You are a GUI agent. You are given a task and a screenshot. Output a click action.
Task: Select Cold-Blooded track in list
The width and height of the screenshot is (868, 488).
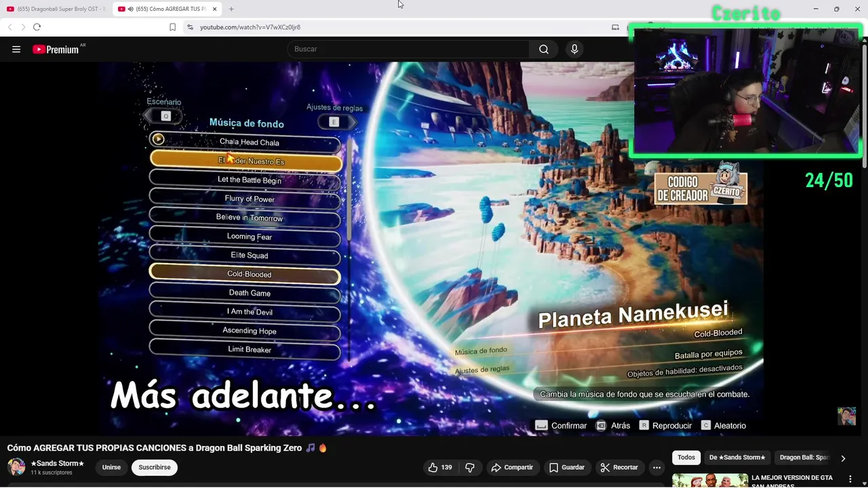[245, 274]
